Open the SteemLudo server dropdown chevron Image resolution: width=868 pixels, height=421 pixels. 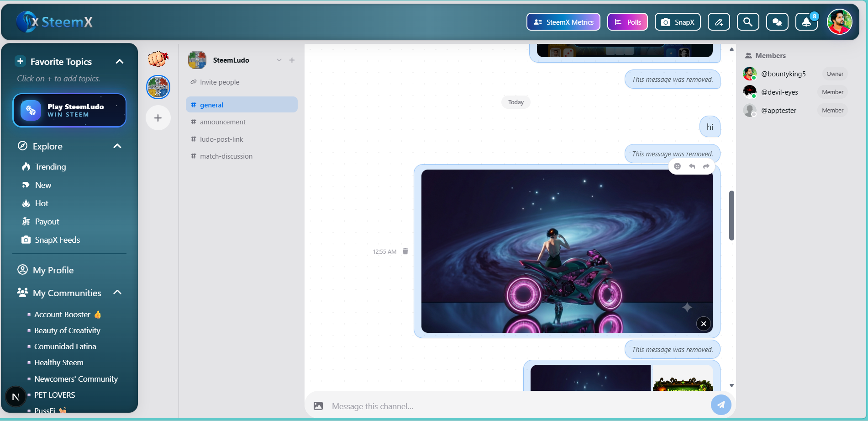pos(279,60)
